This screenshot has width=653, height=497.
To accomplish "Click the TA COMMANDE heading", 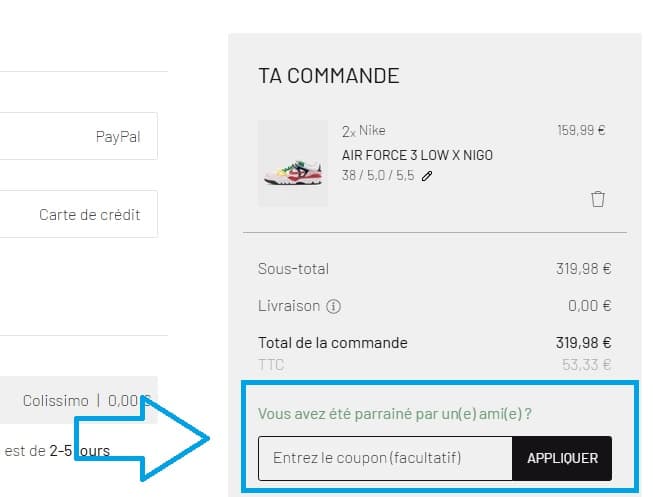I will click(328, 76).
